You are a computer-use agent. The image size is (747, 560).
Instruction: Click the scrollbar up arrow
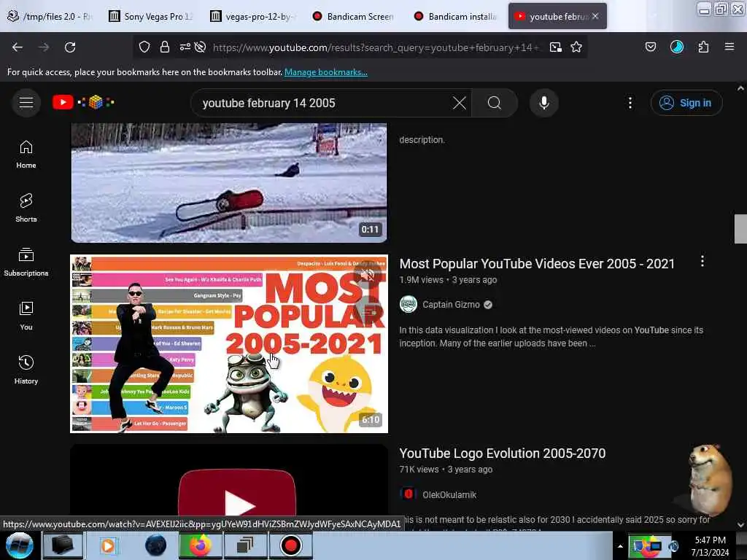pos(740,88)
